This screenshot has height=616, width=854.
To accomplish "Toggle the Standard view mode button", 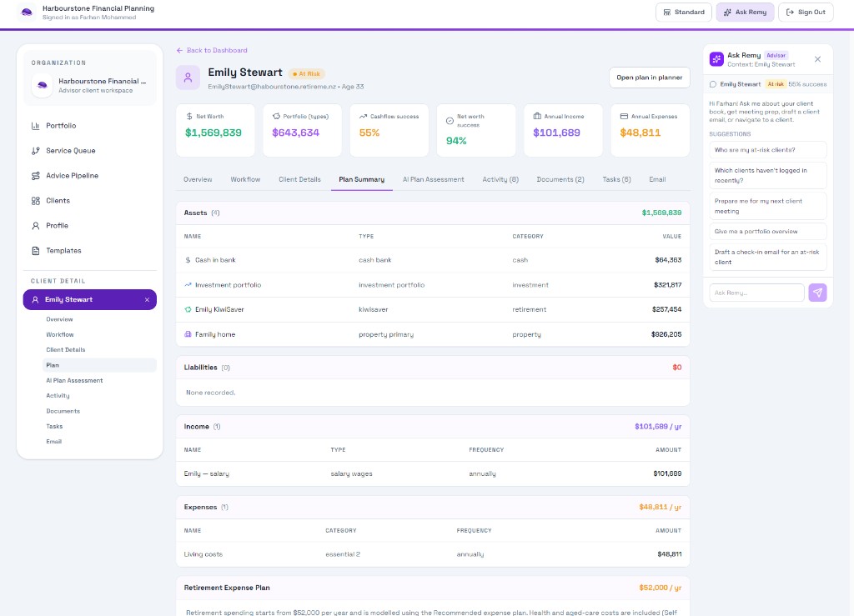I will tap(684, 12).
